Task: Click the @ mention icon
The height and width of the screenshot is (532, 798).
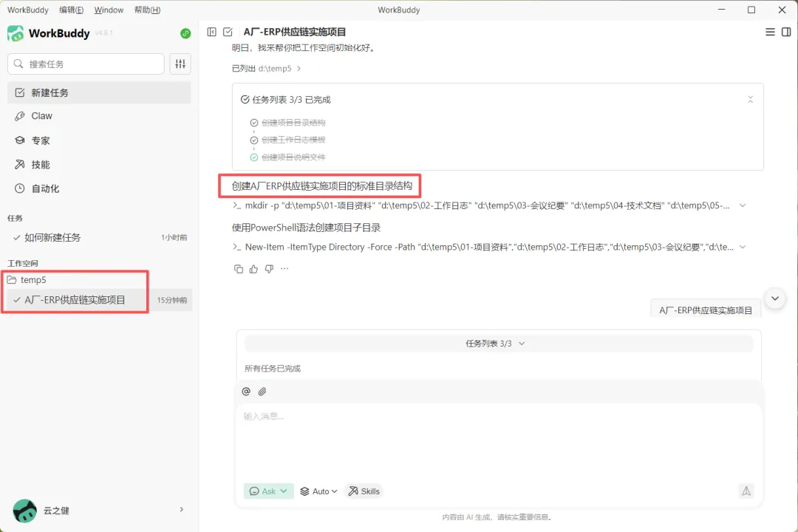Action: (246, 391)
